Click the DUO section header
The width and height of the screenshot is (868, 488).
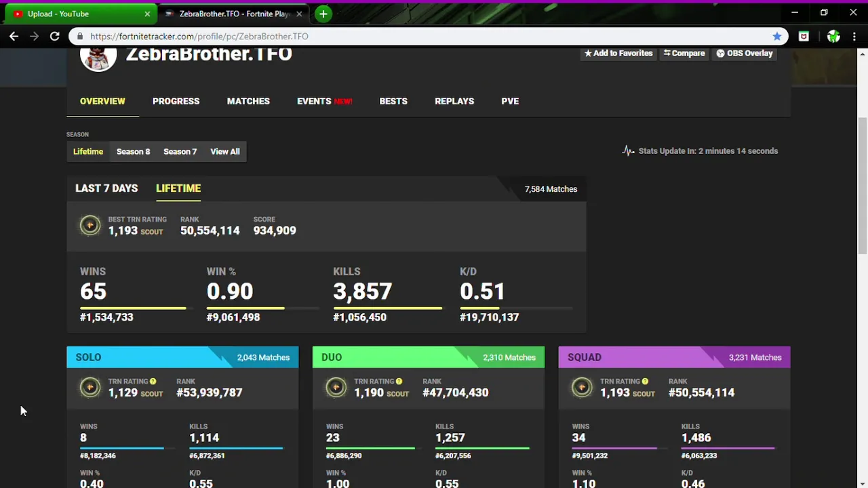tap(429, 357)
